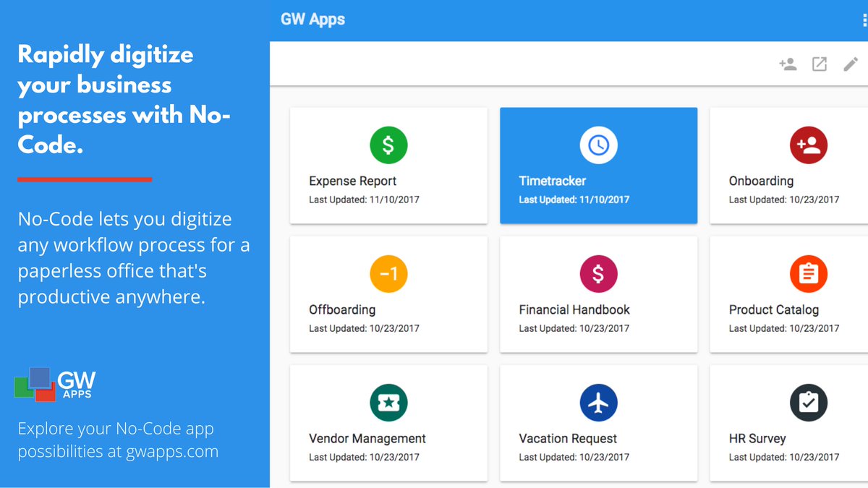Click the GW Apps header title
868x488 pixels.
point(312,20)
